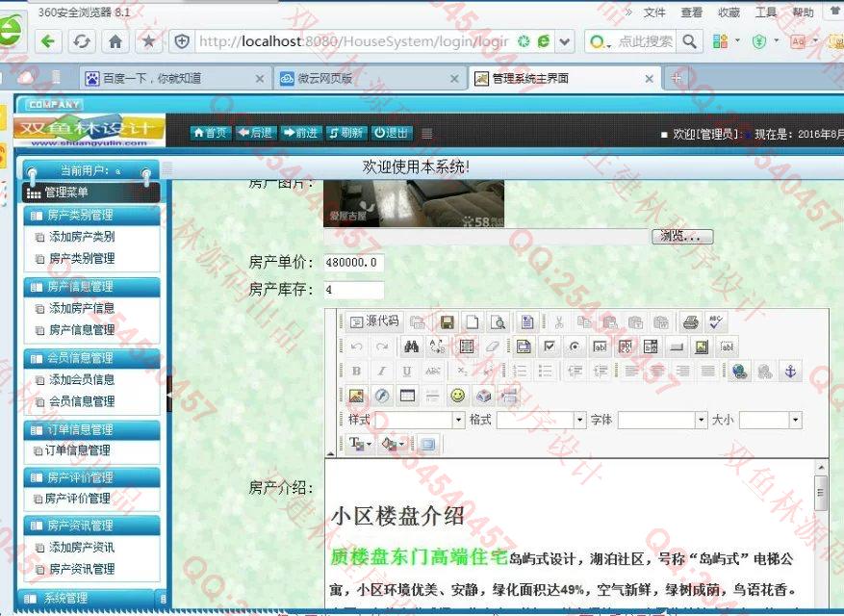Insert a text field via abl icon
The image size is (844, 616).
pos(601,346)
